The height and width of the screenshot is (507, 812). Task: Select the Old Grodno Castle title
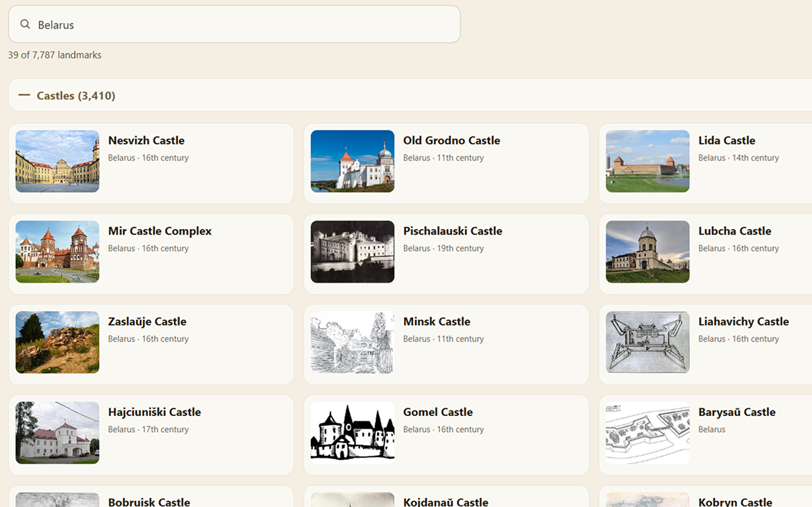pyautogui.click(x=452, y=140)
